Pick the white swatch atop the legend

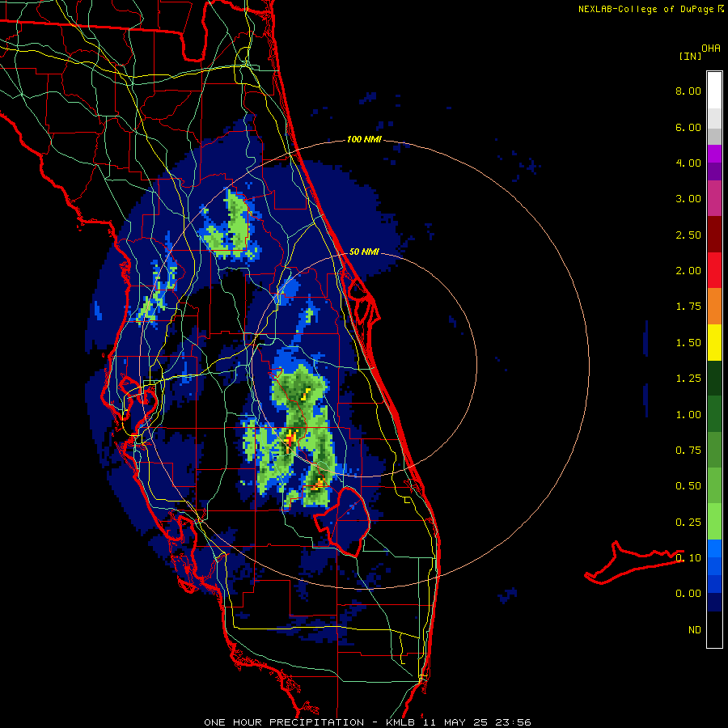[x=714, y=90]
